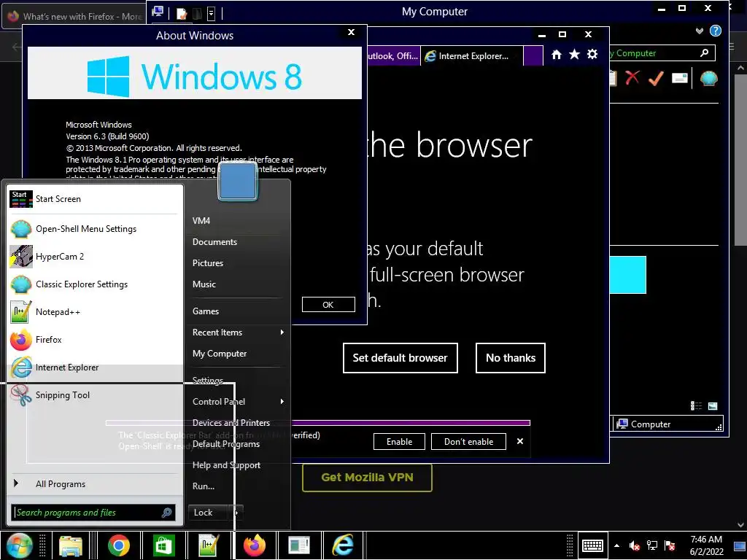Open Windows Store from the taskbar

(163, 545)
